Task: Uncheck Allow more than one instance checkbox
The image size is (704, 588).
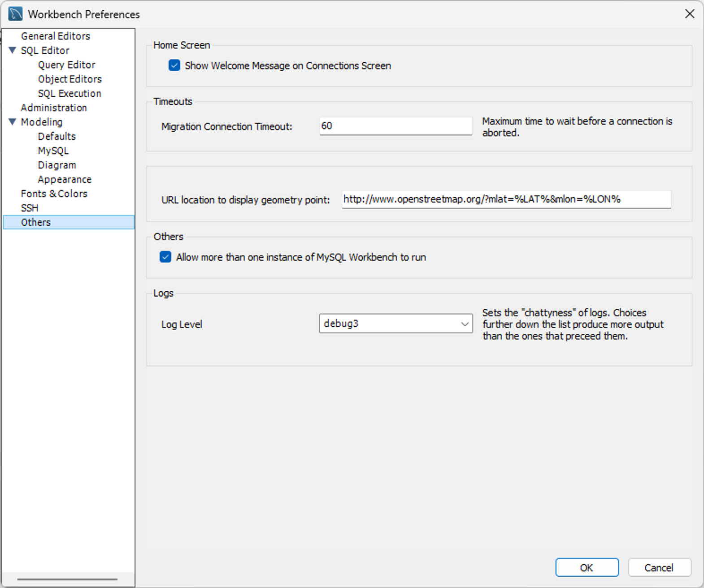Action: tap(165, 257)
